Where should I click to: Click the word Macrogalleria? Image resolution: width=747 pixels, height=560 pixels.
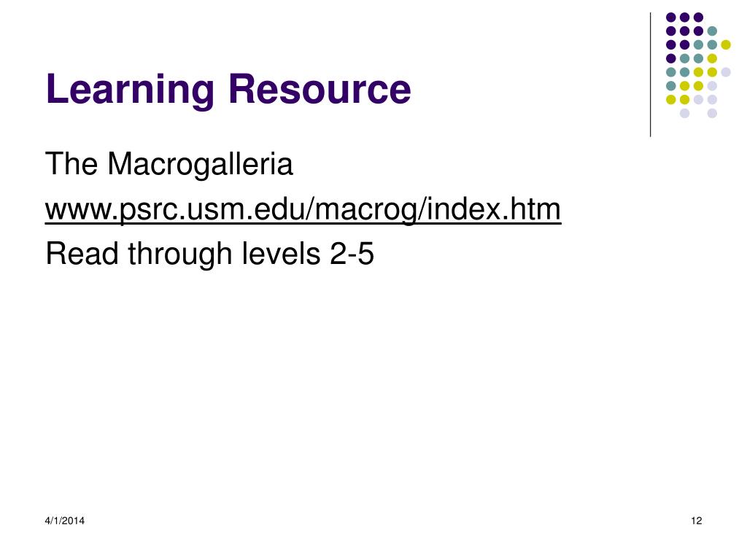click(200, 164)
